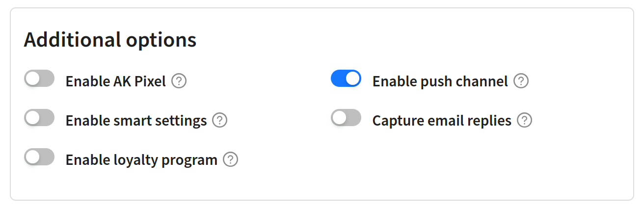Toggle on Capture email replies
This screenshot has height=211, width=644.
(x=346, y=118)
